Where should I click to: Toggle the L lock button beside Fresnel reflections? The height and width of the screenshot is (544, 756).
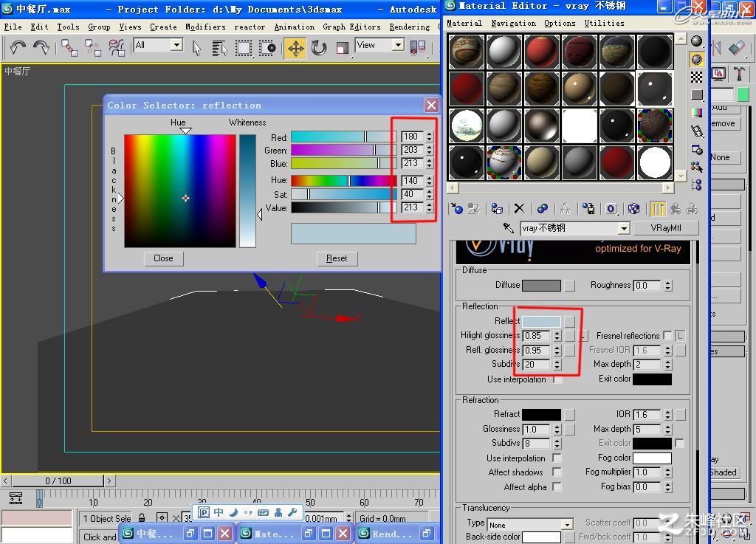point(680,335)
